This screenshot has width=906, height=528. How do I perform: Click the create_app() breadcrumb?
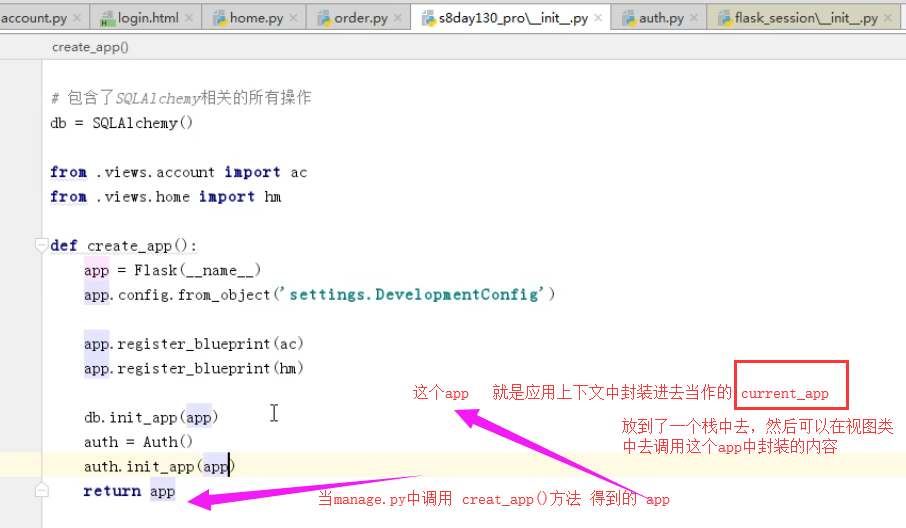[x=90, y=47]
